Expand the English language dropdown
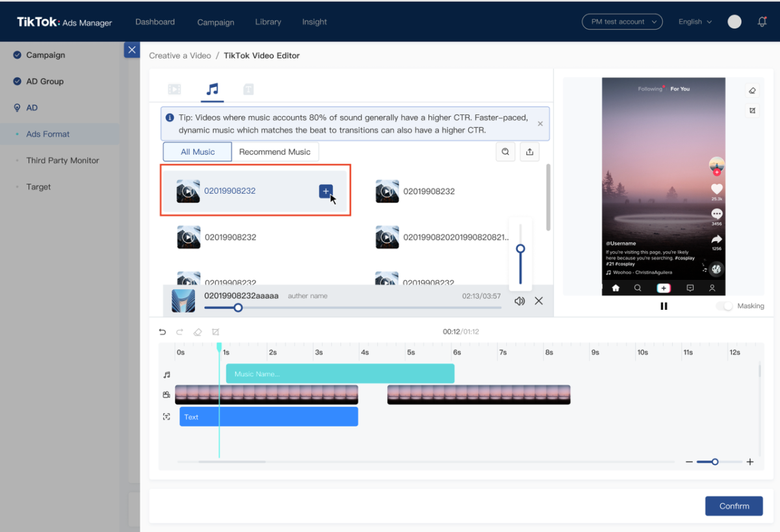 point(695,21)
